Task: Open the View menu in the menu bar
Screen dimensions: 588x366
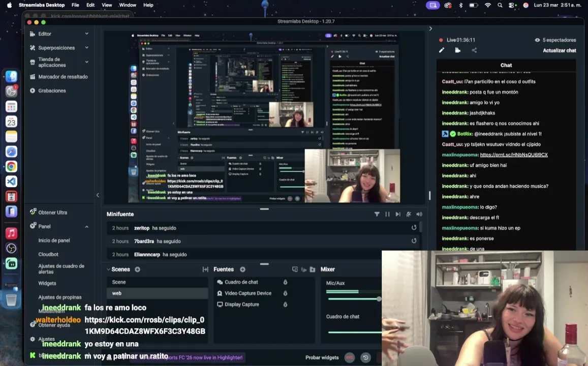Action: [107, 5]
